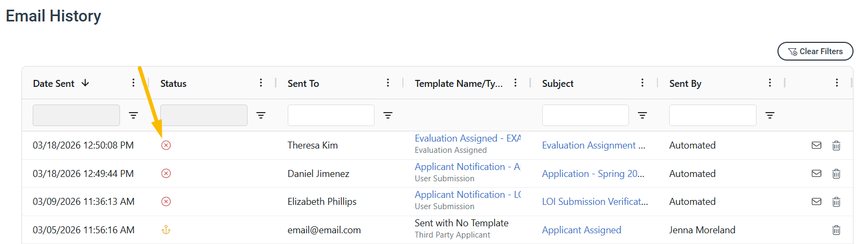The image size is (868, 244).
Task: Click the Clear Filters button
Action: 815,51
